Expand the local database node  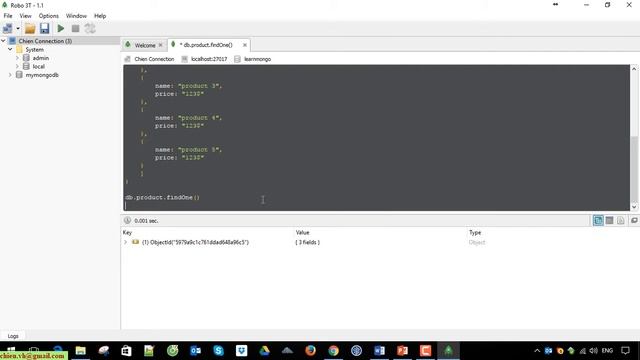[x=17, y=66]
